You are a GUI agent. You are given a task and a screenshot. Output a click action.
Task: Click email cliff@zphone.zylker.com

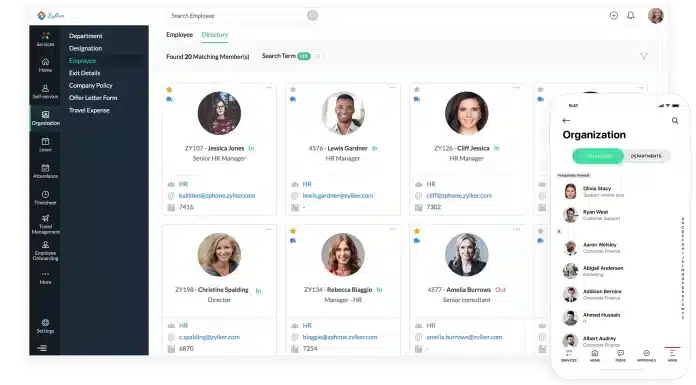459,196
